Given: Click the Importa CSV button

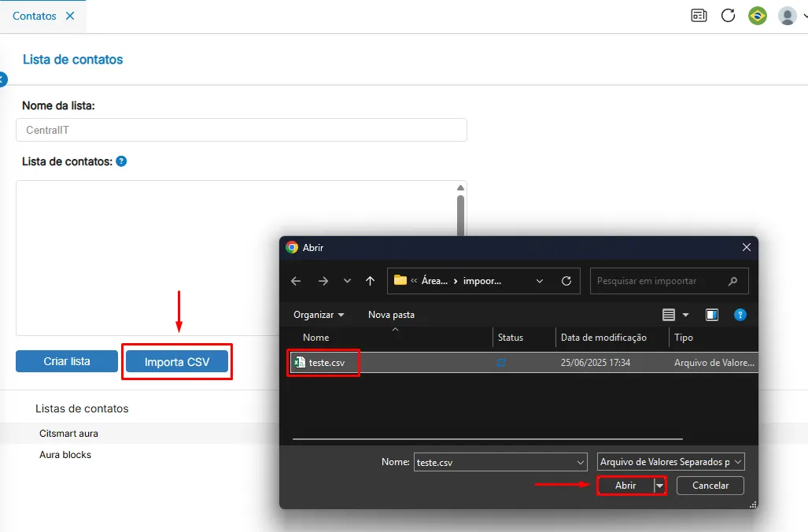Looking at the screenshot, I should (x=177, y=362).
